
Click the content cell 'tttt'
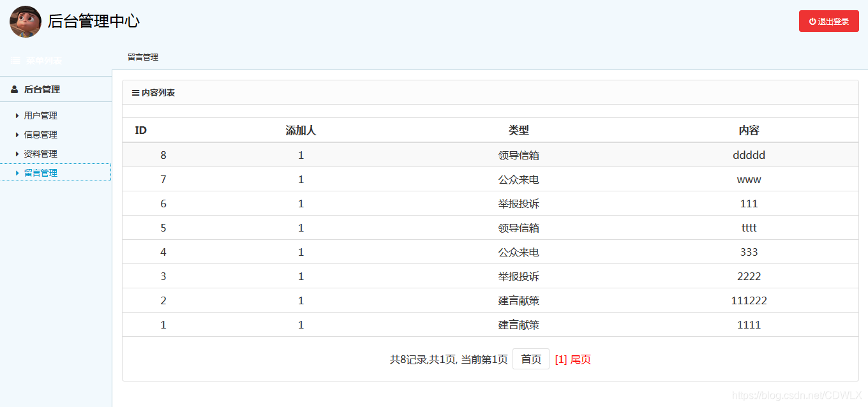point(749,228)
